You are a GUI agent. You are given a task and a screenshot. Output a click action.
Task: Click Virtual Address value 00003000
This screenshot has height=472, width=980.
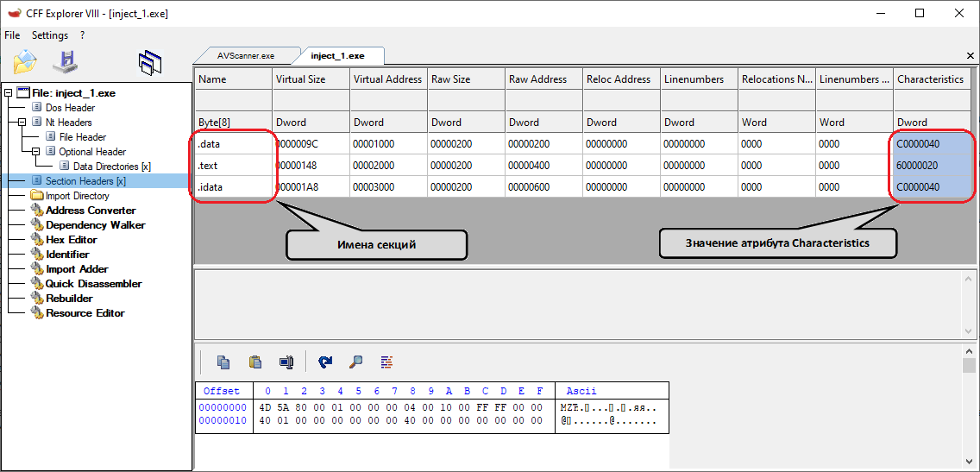point(388,187)
